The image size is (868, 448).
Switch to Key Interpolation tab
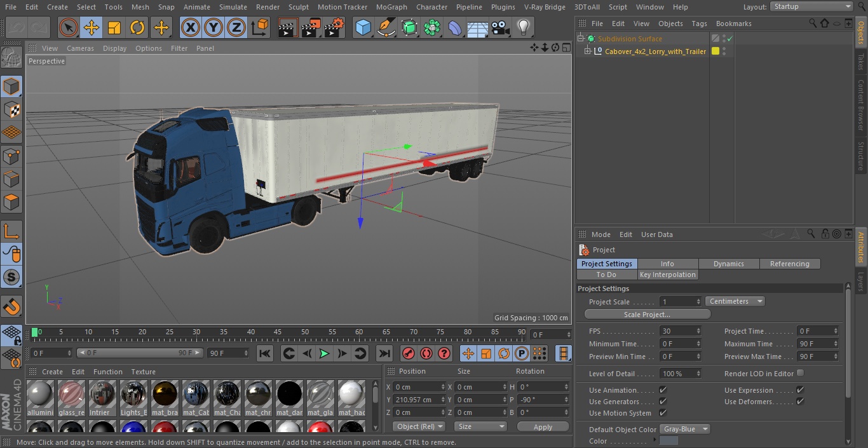pos(668,275)
